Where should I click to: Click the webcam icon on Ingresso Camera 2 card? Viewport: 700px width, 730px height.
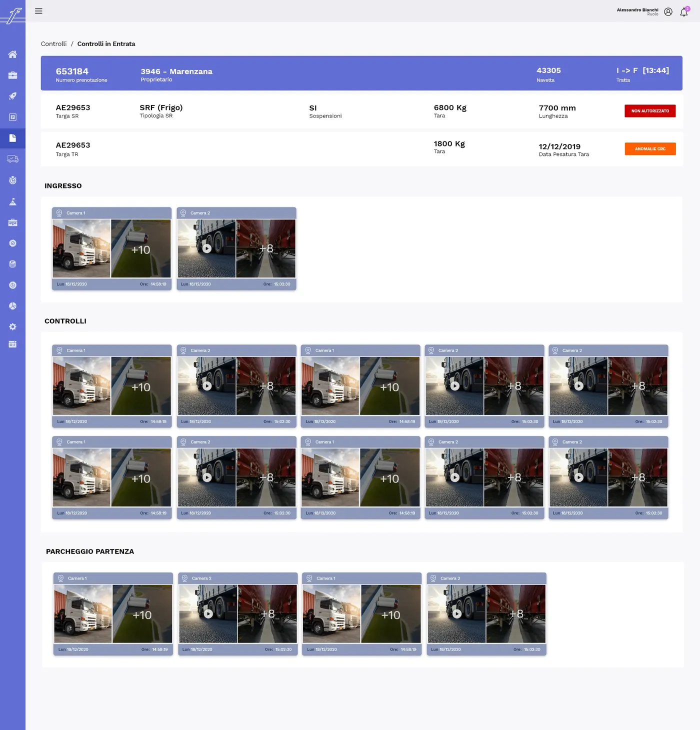tap(183, 213)
